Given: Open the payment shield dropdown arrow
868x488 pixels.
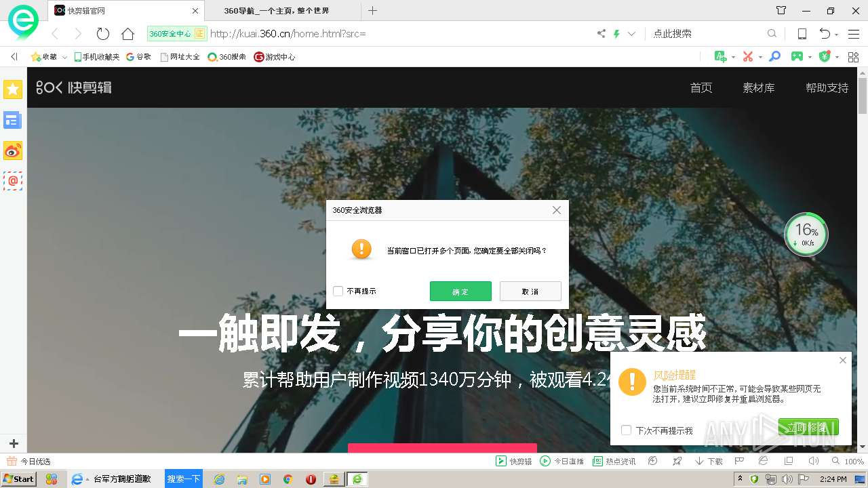Looking at the screenshot, I should (x=837, y=58).
